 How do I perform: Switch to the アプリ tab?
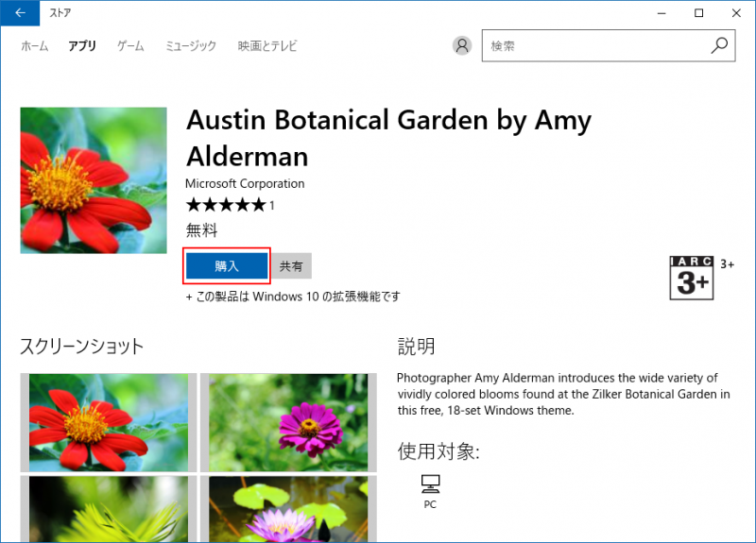82,45
